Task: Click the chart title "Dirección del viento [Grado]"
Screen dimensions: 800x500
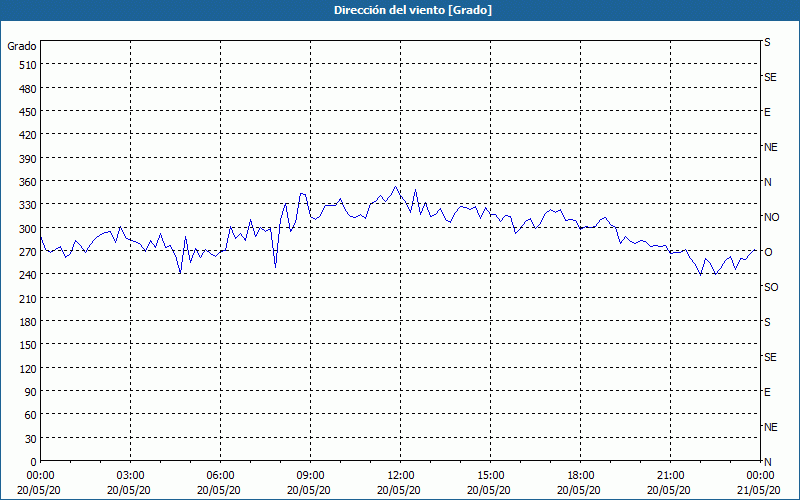Action: (413, 10)
